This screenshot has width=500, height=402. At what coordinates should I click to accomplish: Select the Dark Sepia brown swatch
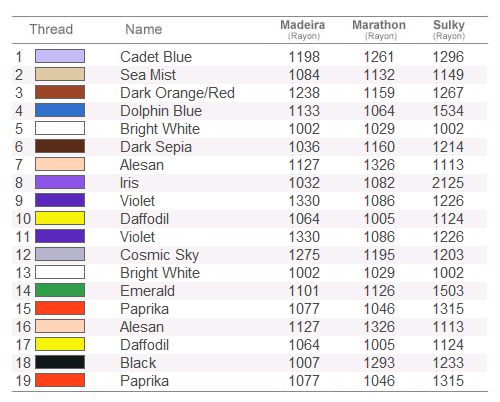pos(60,146)
